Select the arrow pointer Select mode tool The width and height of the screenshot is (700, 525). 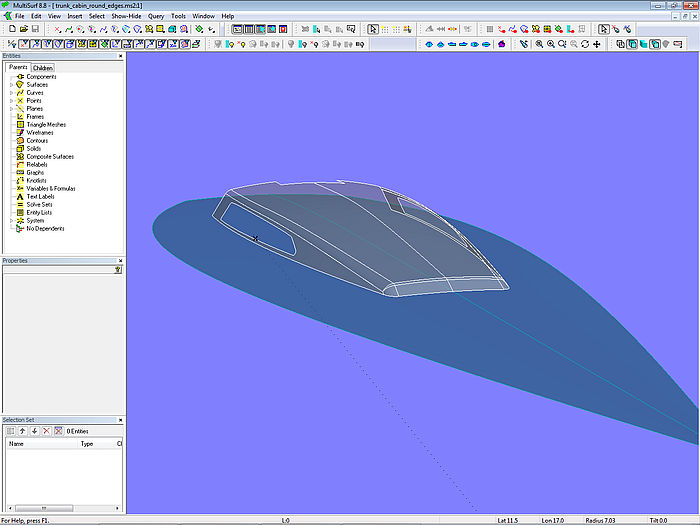pos(373,29)
